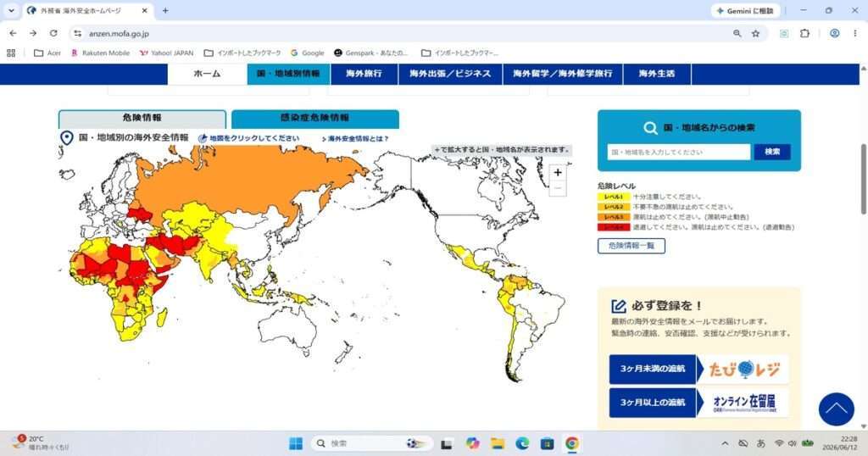868x456 pixels.
Task: Open the 海外安全情報とは？ link
Action: point(355,139)
